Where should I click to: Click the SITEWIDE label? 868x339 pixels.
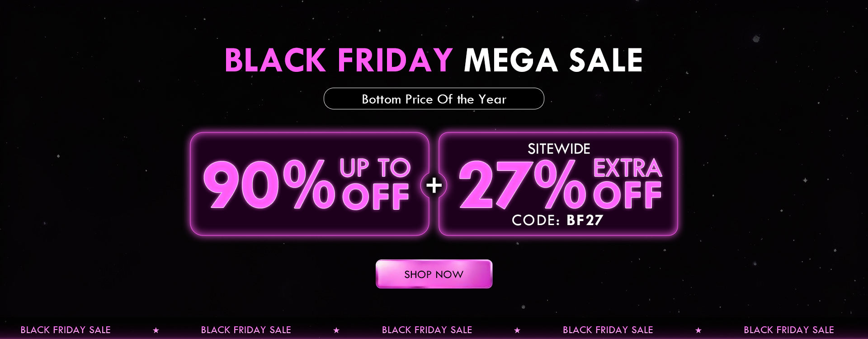tap(559, 149)
